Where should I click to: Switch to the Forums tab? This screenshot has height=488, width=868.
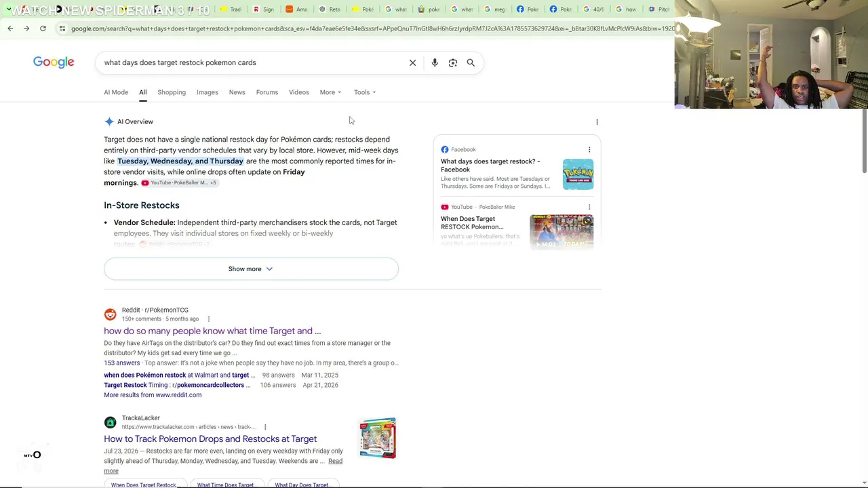pos(267,92)
